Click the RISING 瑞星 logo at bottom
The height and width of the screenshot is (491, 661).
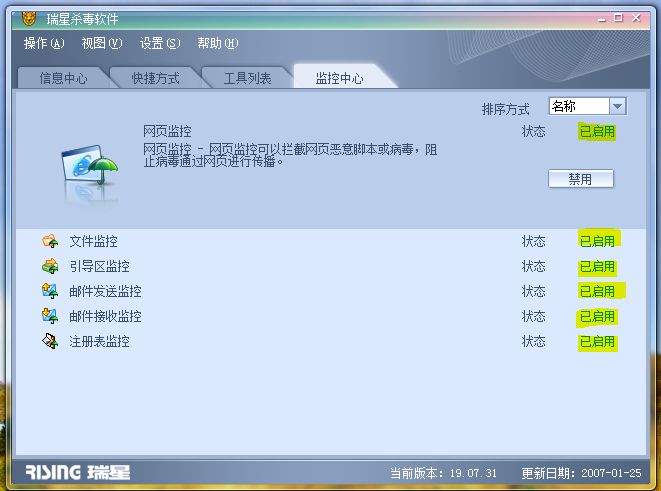pos(78,472)
